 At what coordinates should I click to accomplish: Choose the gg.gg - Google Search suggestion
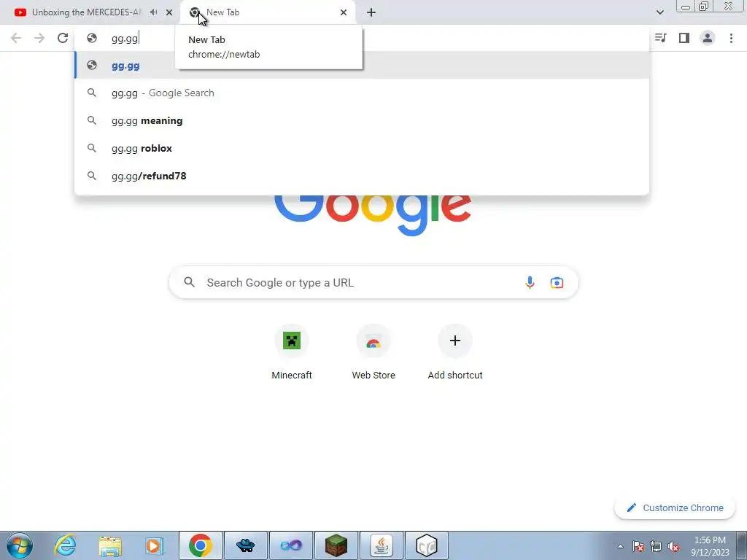pyautogui.click(x=362, y=93)
